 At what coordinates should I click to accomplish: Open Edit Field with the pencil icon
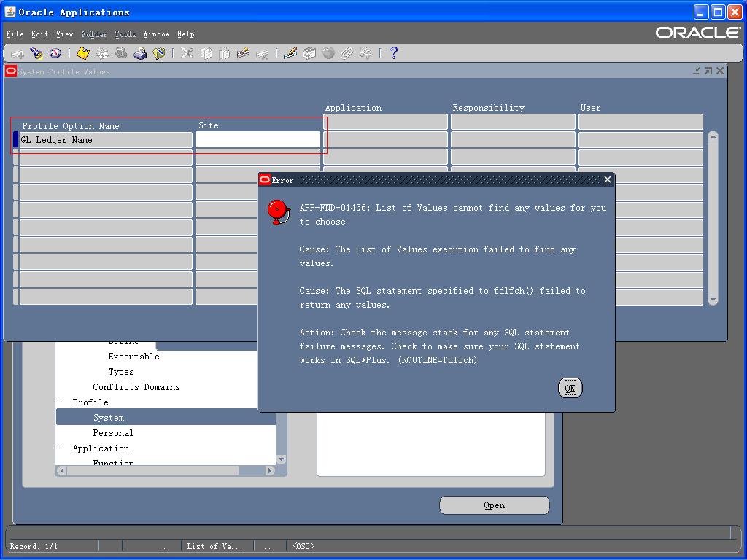290,53
